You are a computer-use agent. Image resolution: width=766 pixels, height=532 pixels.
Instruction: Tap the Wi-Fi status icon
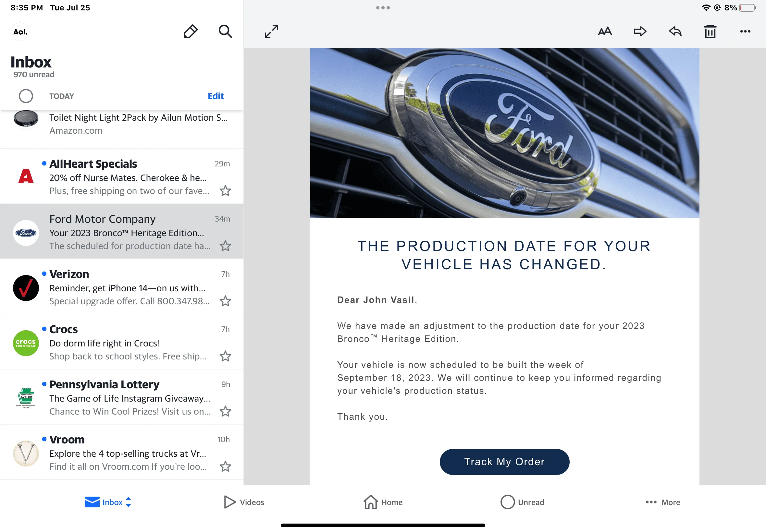706,8
